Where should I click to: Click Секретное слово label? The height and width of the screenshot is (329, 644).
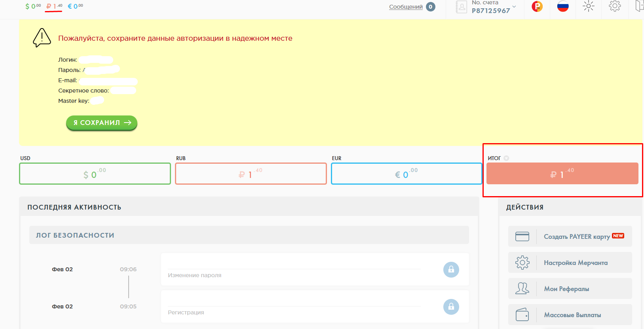(x=84, y=91)
